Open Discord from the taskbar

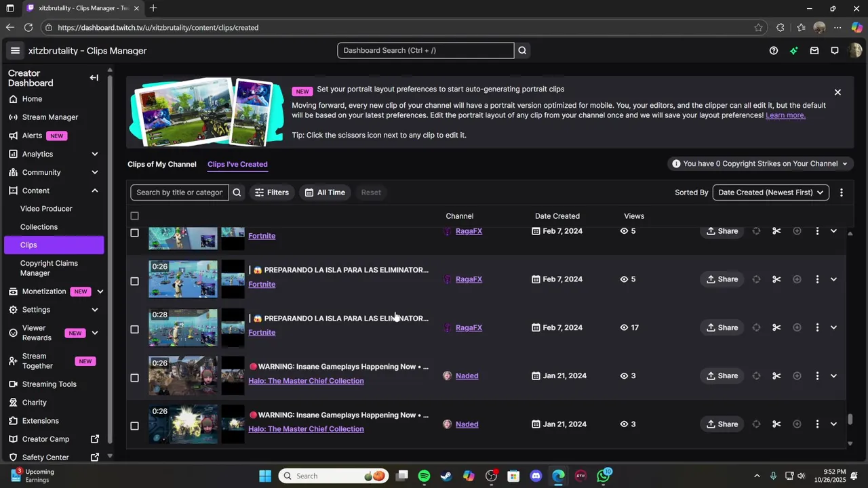(x=536, y=476)
